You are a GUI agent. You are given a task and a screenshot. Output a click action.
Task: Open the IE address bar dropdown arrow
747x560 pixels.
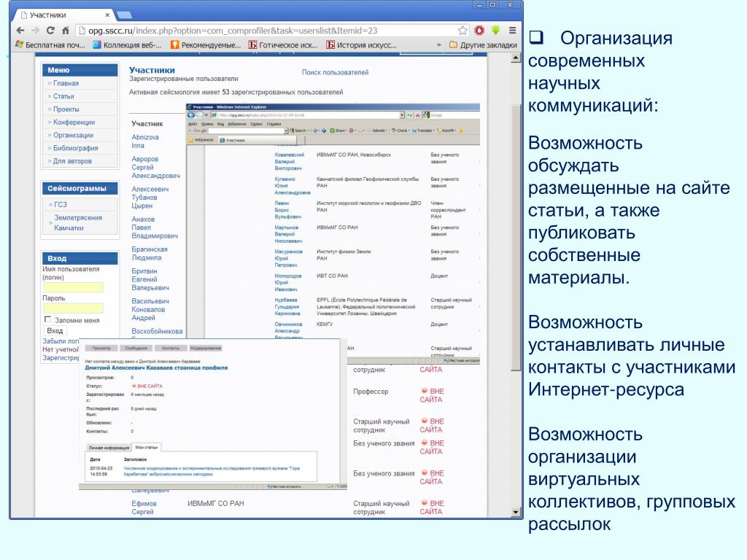click(402, 115)
